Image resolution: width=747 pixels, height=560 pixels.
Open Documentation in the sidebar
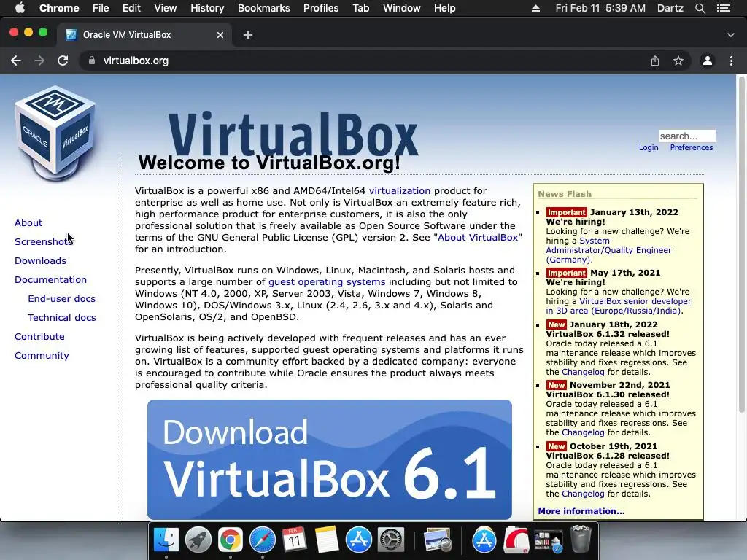click(50, 280)
